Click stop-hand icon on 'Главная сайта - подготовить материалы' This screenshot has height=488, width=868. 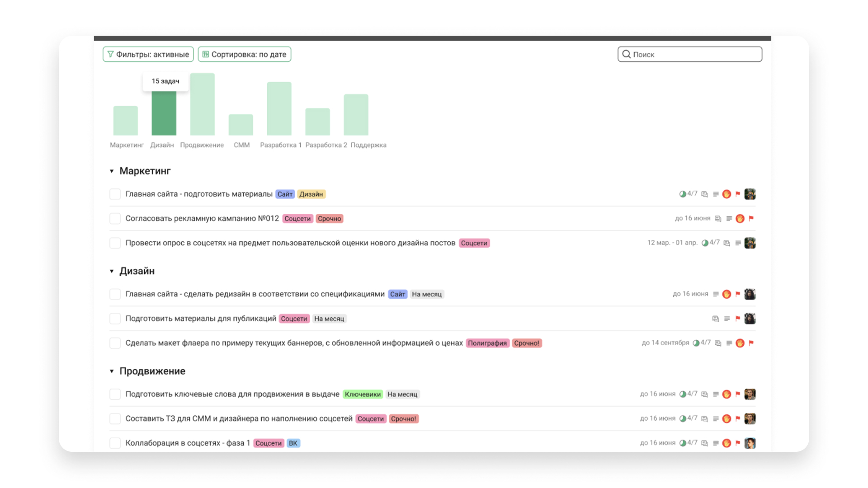[x=726, y=194]
